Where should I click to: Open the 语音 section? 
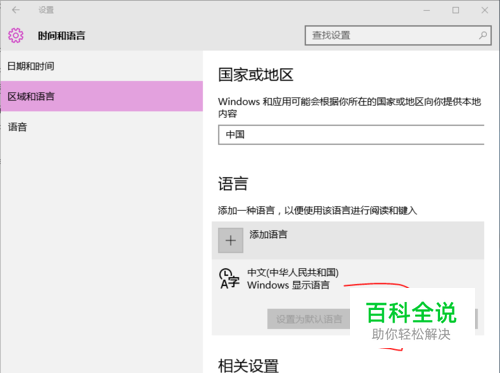(102, 127)
